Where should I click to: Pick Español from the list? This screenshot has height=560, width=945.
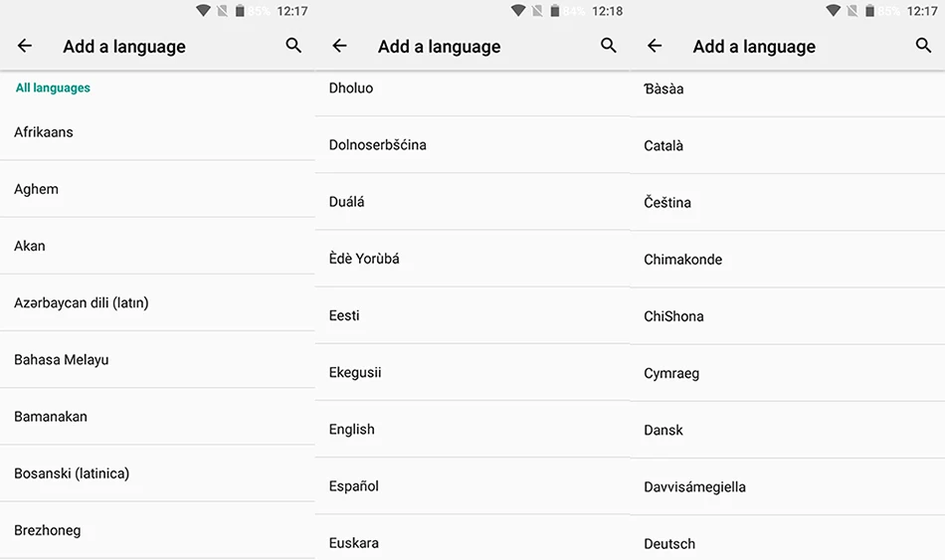(472, 485)
